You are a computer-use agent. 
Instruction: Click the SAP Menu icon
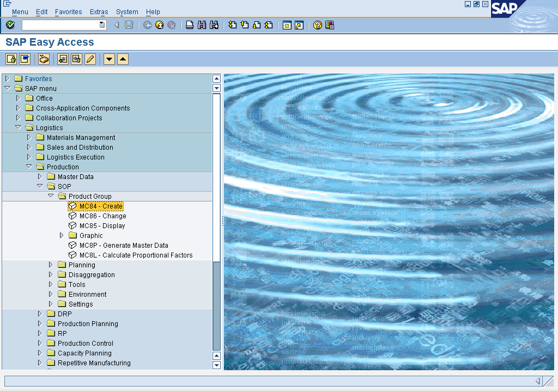25,59
